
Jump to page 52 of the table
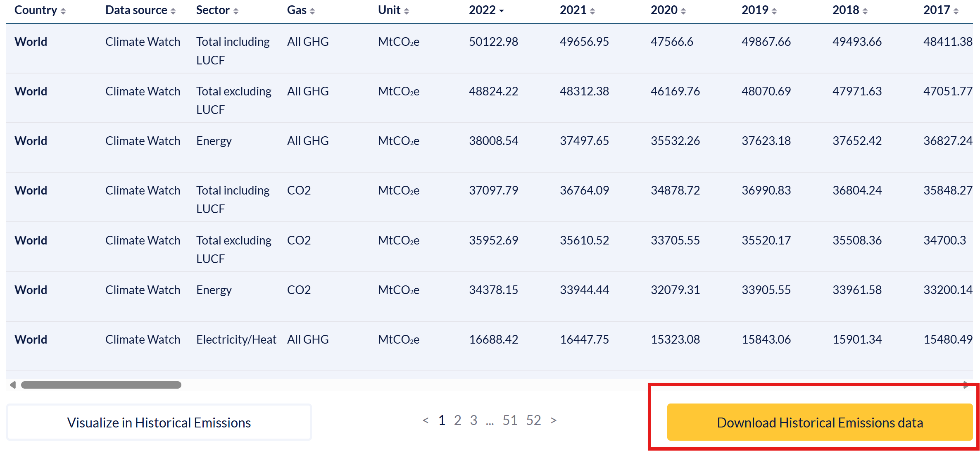pyautogui.click(x=533, y=420)
